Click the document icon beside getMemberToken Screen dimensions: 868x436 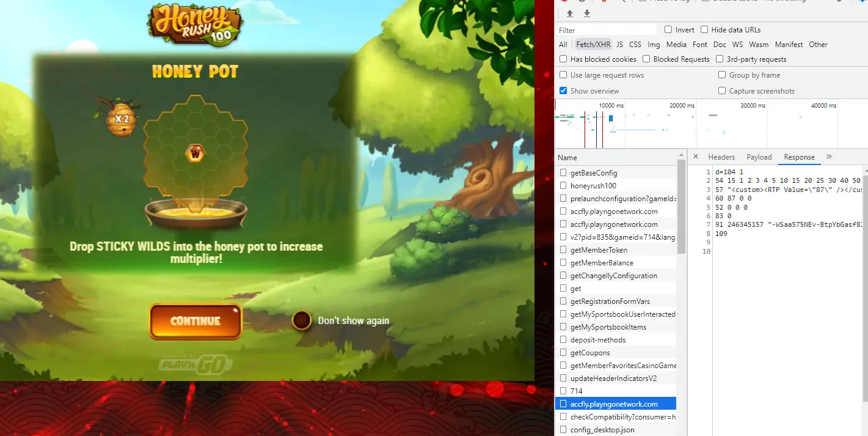tap(563, 250)
